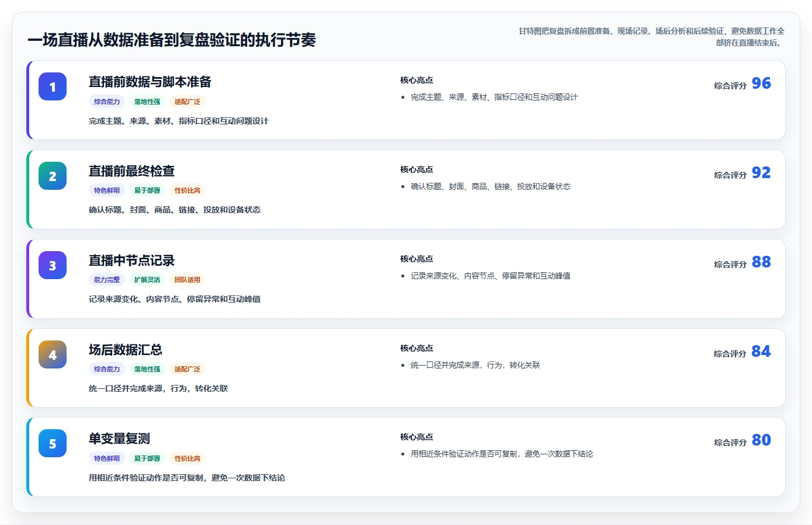Open the 直播中节点记录 card title
The image size is (812, 525).
(x=131, y=260)
